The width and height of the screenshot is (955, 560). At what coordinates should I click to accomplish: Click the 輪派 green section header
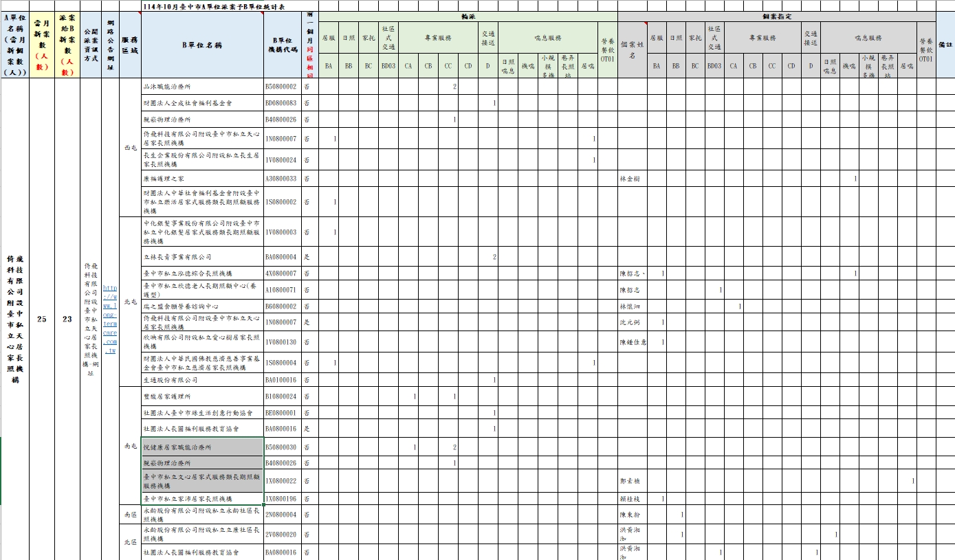[468, 15]
